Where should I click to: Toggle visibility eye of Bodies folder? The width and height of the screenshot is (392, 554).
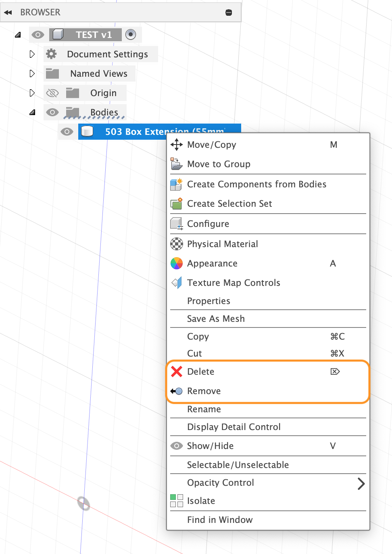52,112
